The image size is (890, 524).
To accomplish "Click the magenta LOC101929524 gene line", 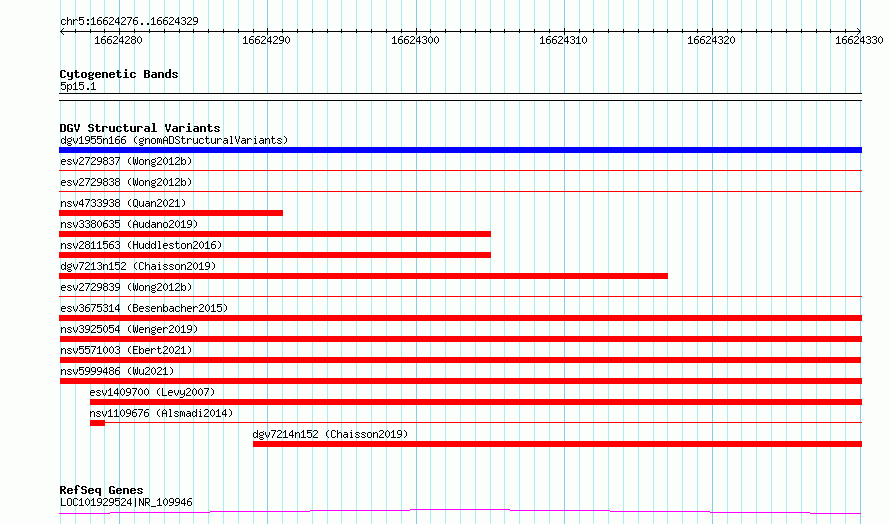I will pyautogui.click(x=460, y=512).
